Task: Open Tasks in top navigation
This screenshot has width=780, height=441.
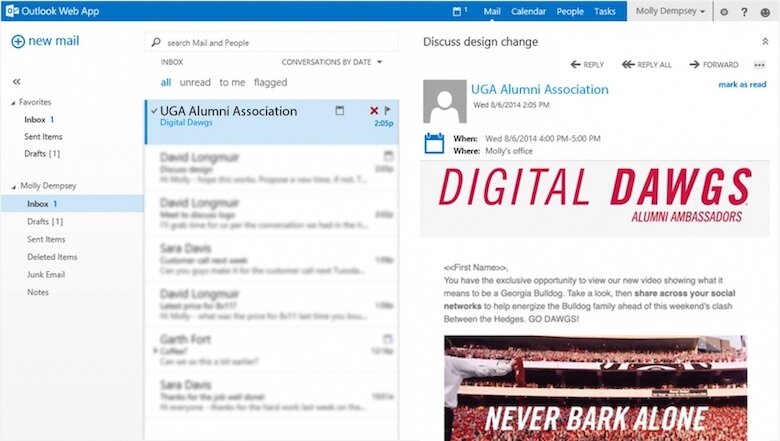Action: [604, 11]
